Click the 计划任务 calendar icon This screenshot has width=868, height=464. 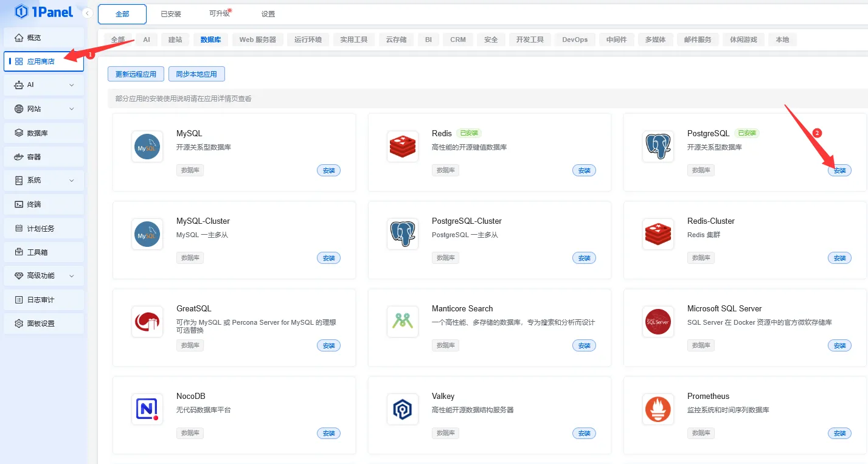pyautogui.click(x=19, y=228)
